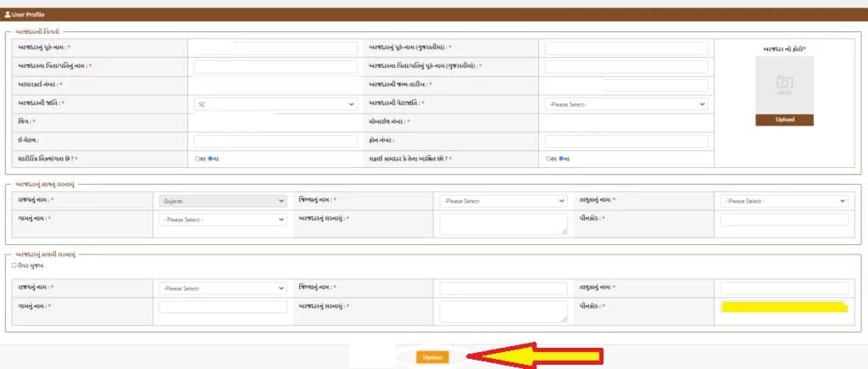
Task: Focus the phone number input field
Action: [x=626, y=141]
